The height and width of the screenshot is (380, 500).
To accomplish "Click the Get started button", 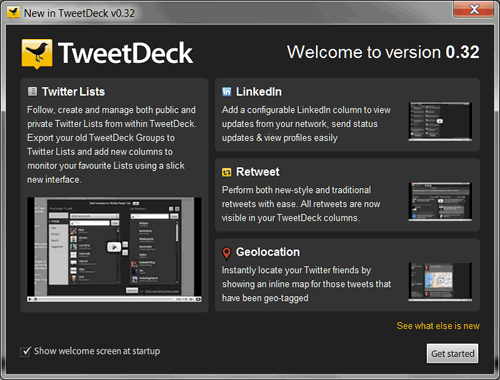I will 452,353.
